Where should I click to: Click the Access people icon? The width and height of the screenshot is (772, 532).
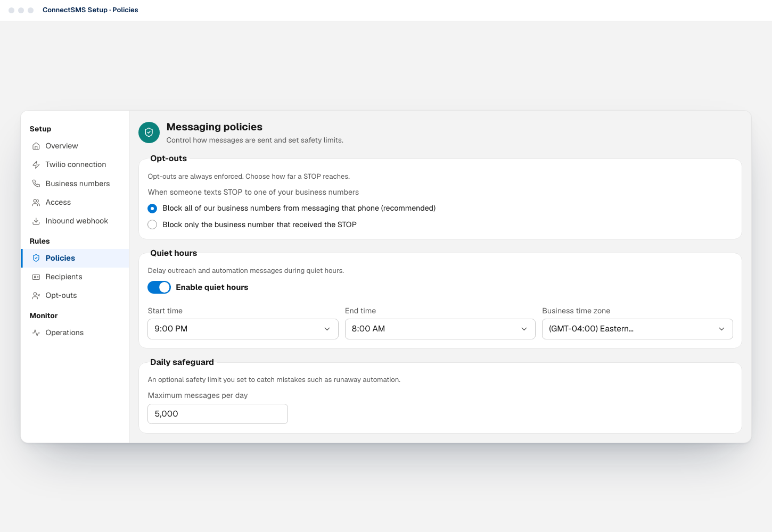[36, 203]
